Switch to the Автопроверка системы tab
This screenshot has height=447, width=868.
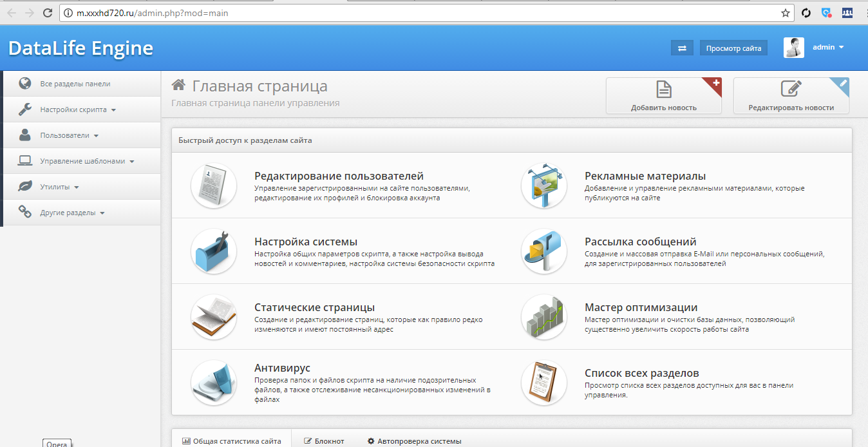(414, 441)
